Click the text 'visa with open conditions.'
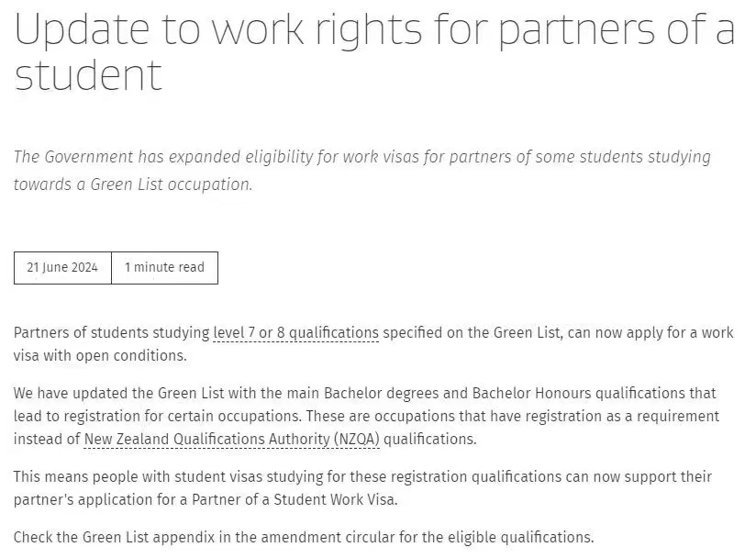 tap(100, 356)
